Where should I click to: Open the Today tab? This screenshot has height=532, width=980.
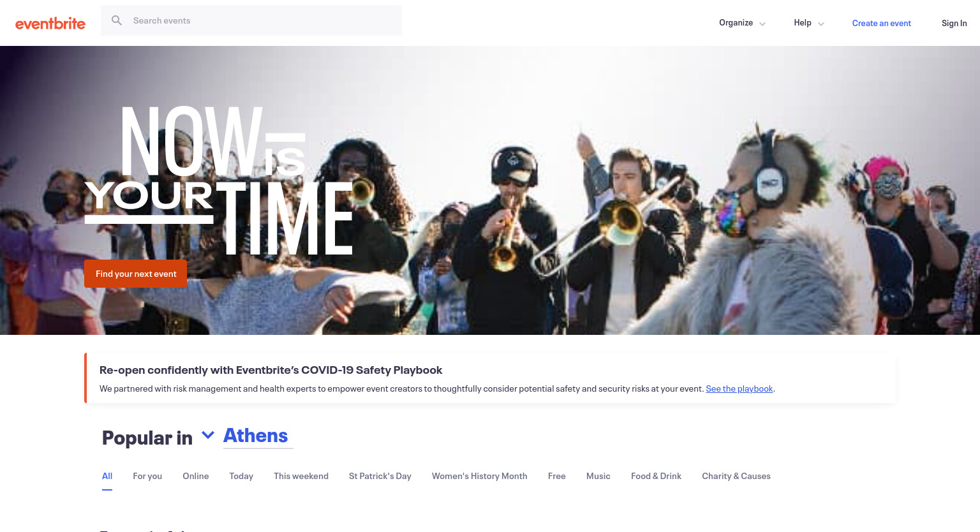coord(241,476)
